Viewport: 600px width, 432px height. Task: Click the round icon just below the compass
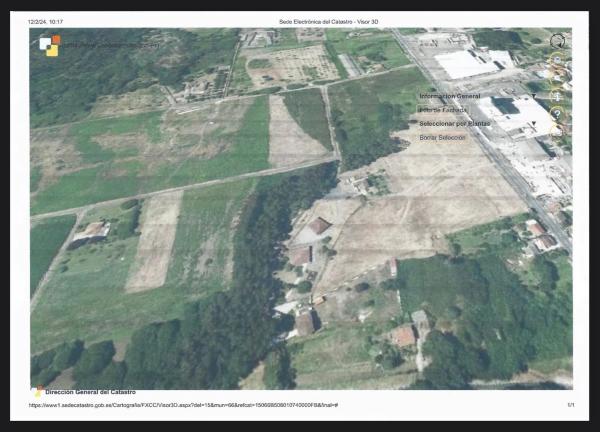click(x=558, y=59)
